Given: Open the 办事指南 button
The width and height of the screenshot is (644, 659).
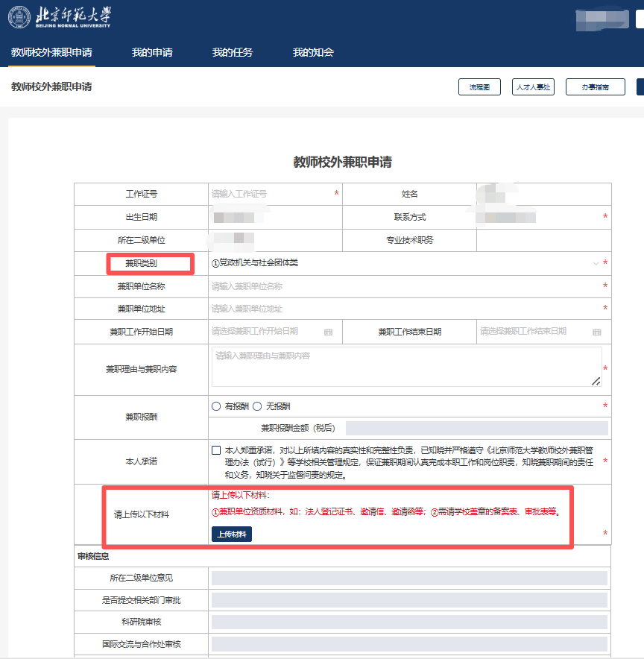Looking at the screenshot, I should click(x=595, y=87).
